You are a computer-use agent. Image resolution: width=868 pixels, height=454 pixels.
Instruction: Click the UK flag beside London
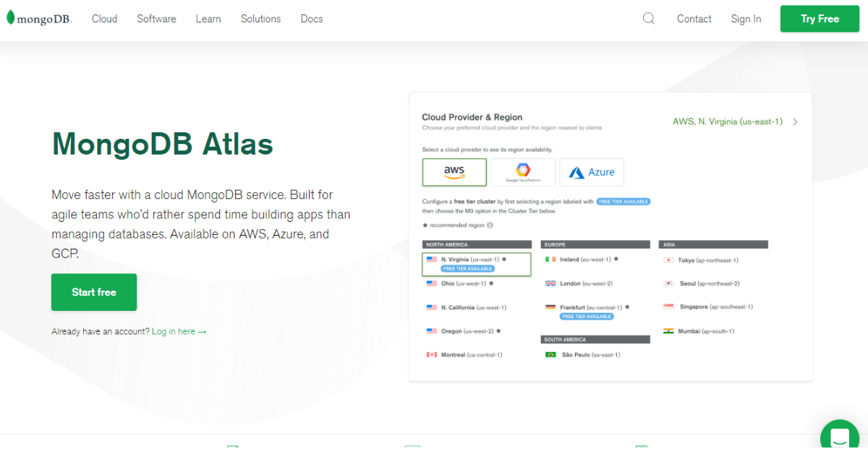click(x=550, y=283)
